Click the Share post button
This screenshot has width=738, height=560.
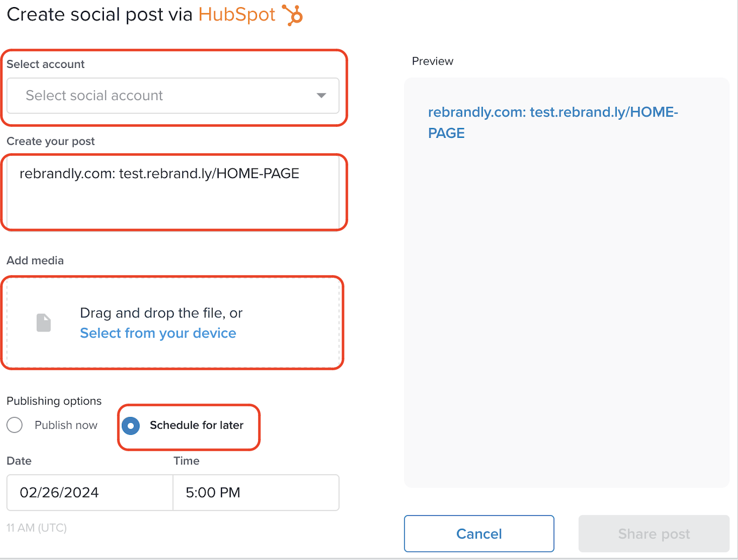click(x=654, y=534)
